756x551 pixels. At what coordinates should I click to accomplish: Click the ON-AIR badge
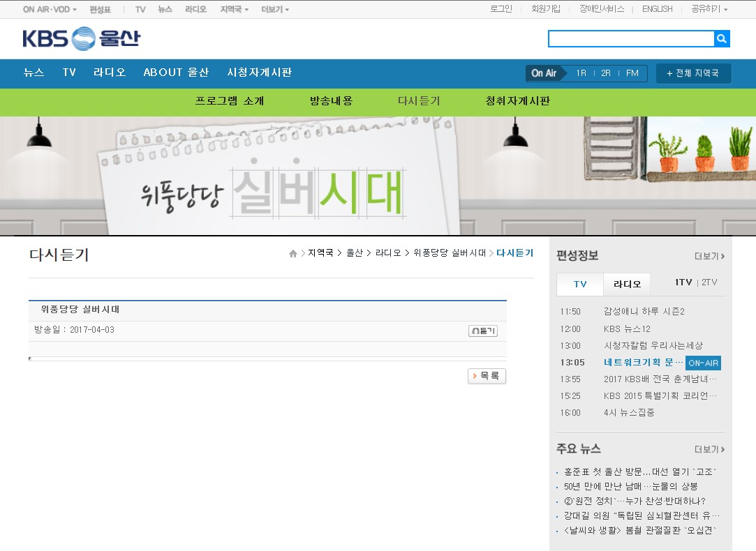click(x=704, y=363)
